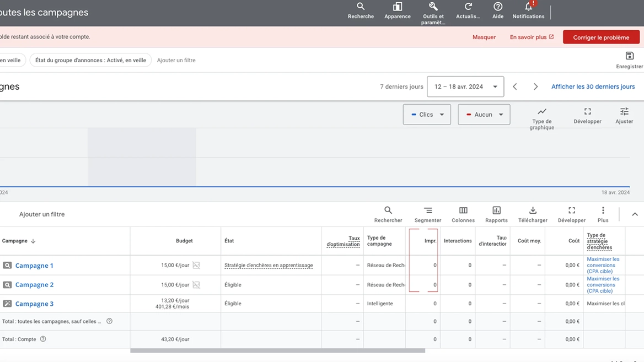
Task: Click Afficher les 30 derniers jours
Action: click(x=593, y=87)
